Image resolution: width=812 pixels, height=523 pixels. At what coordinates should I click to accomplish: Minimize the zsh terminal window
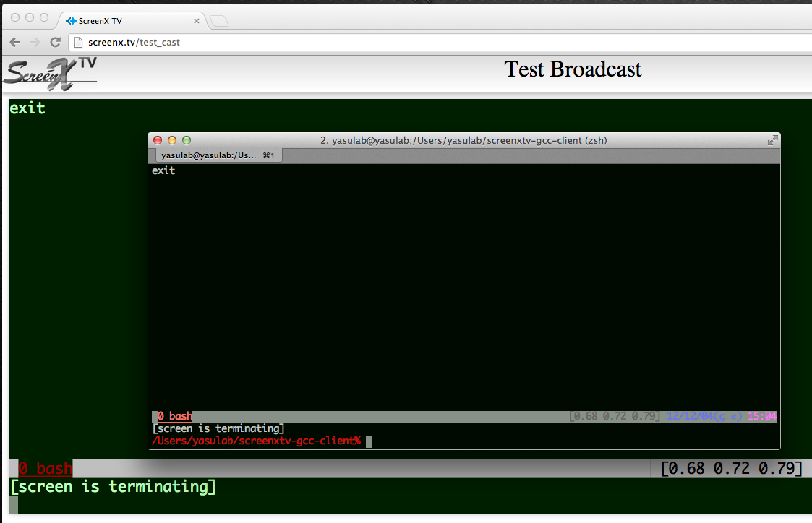[x=172, y=140]
